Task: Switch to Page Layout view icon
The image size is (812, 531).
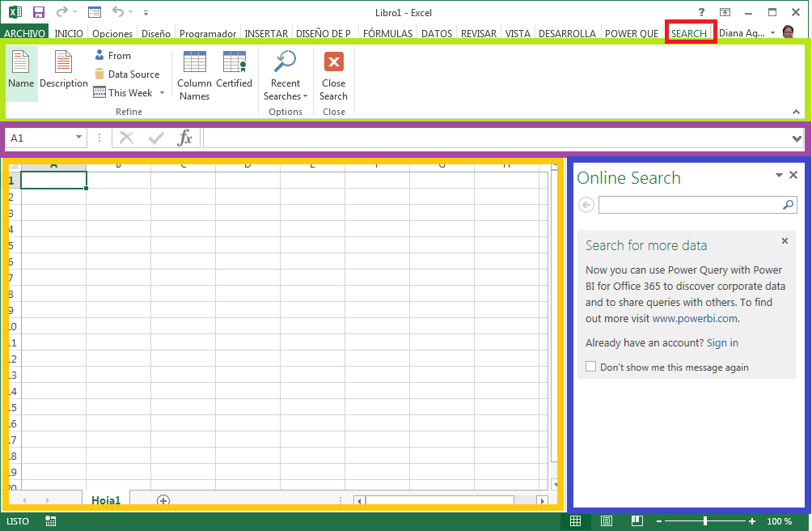Action: point(607,521)
